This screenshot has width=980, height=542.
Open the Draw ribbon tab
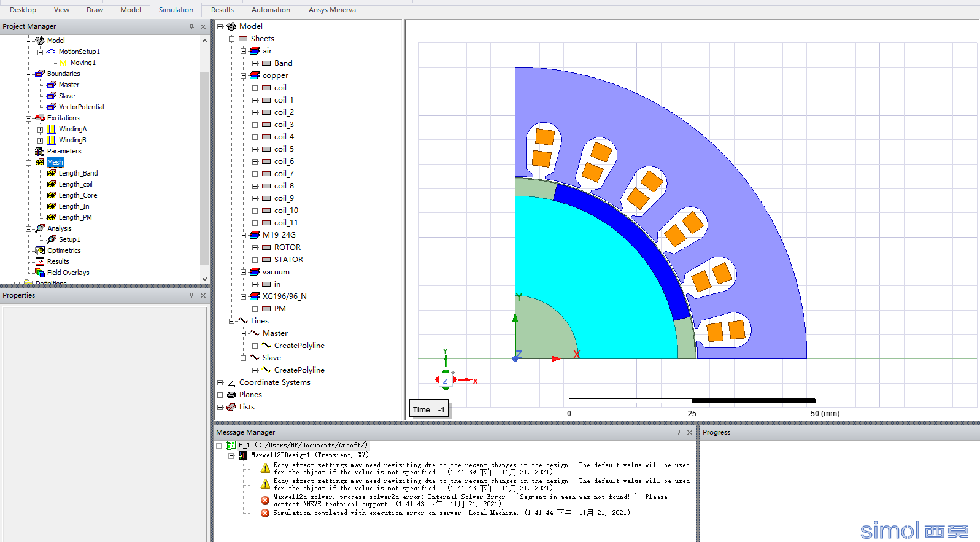(95, 10)
